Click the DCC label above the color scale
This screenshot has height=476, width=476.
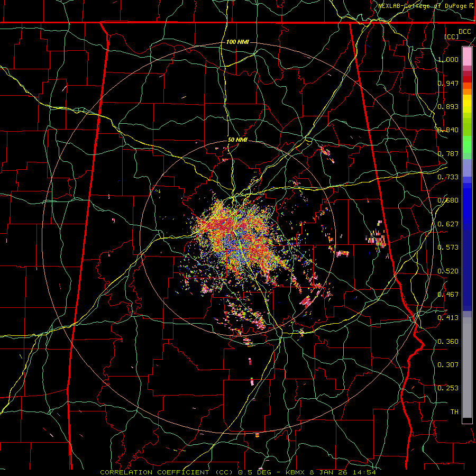465,32
